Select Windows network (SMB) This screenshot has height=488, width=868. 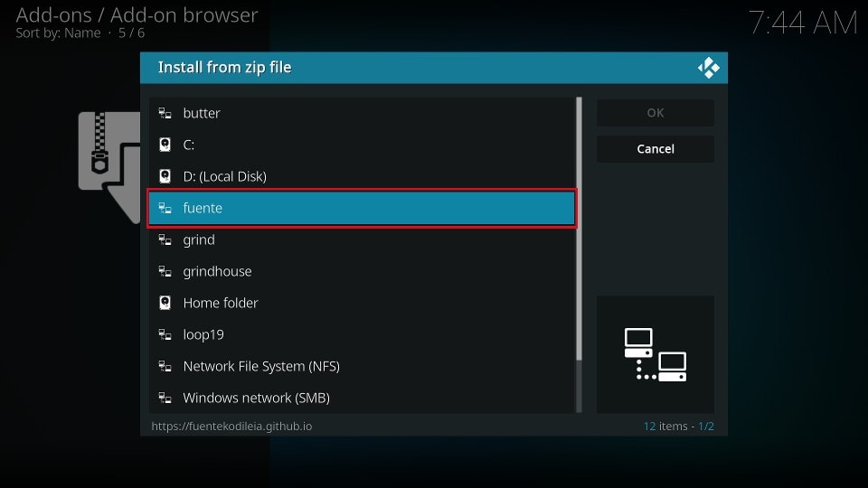[362, 398]
